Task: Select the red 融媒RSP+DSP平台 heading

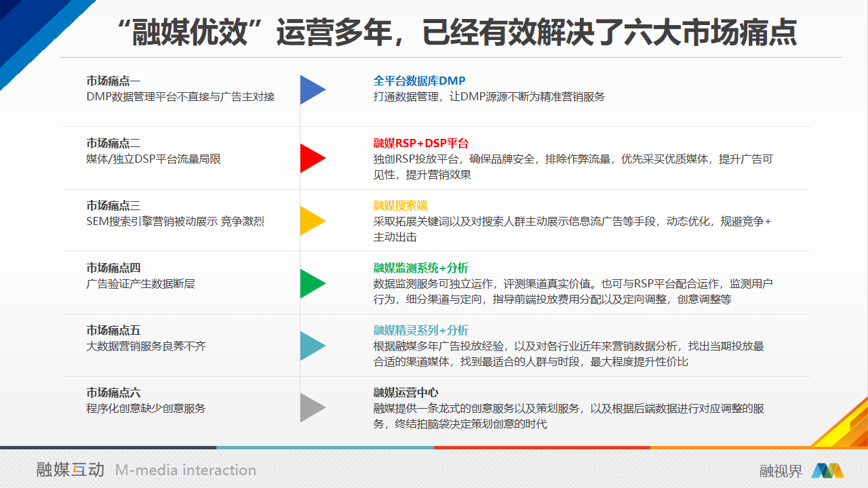Action: pos(420,143)
